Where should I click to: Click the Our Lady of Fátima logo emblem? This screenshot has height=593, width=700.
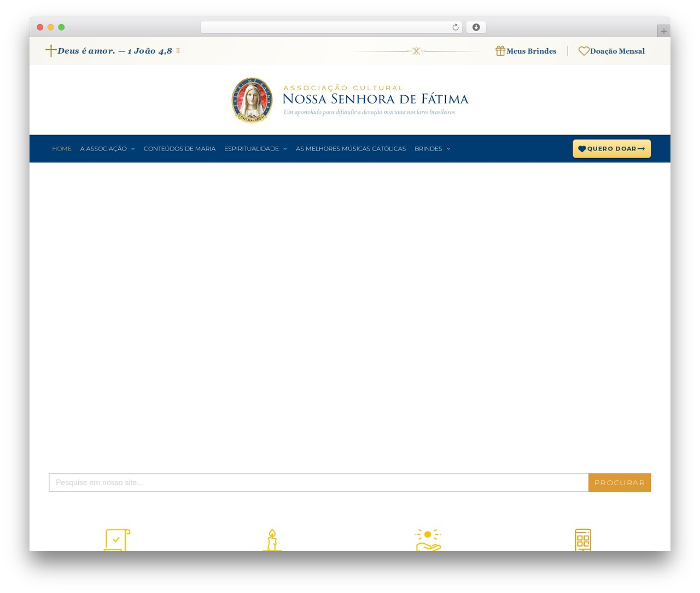(252, 100)
